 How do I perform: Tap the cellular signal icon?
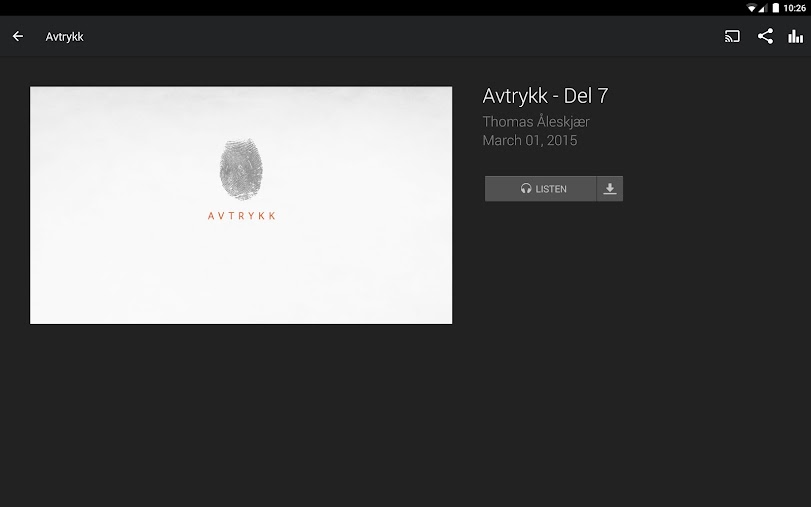point(762,8)
